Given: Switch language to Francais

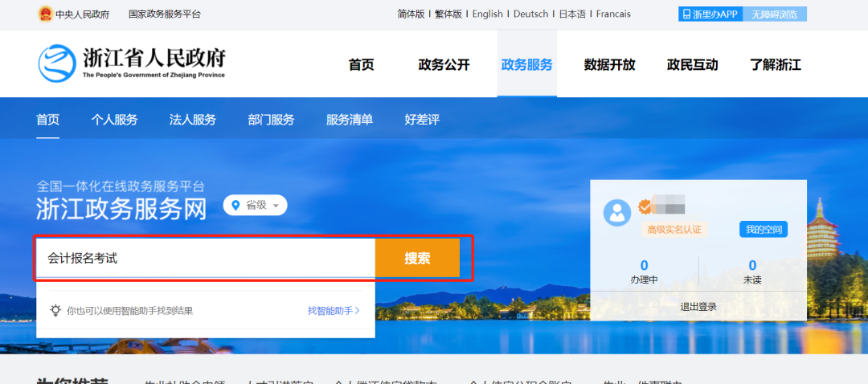Looking at the screenshot, I should tap(613, 14).
